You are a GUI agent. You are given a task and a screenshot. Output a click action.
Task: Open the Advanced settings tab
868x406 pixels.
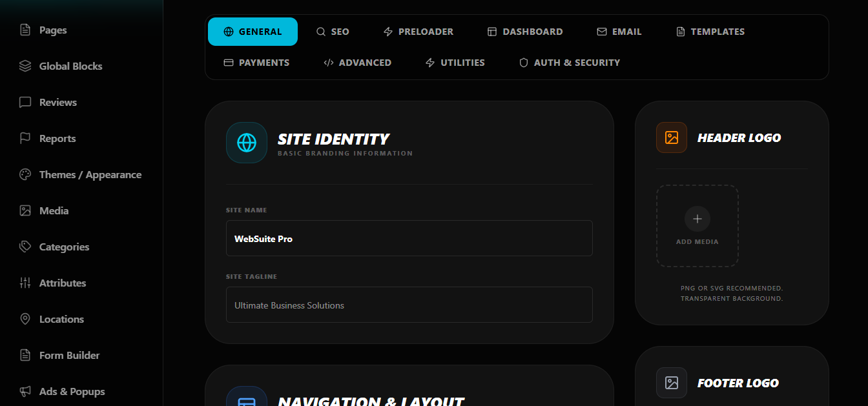[x=357, y=63]
